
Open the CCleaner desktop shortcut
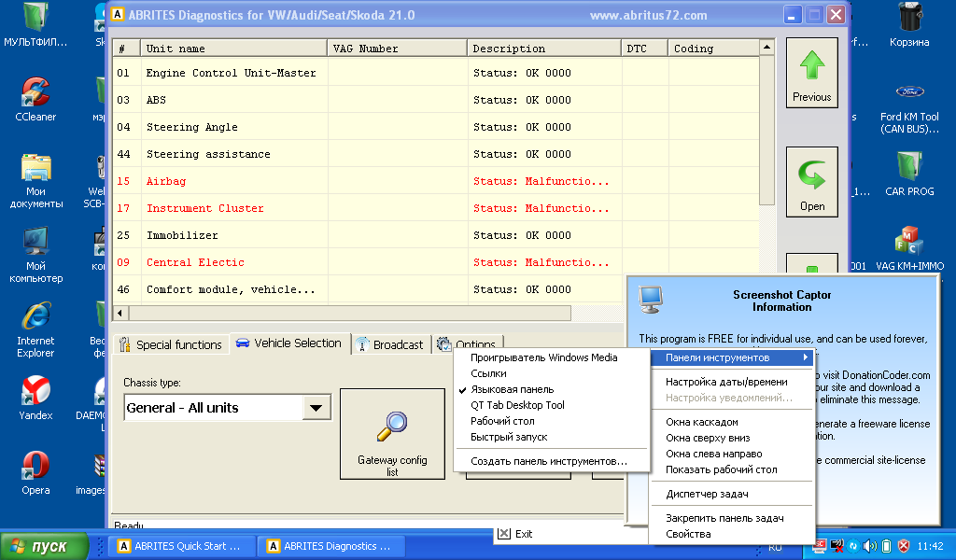(x=35, y=99)
